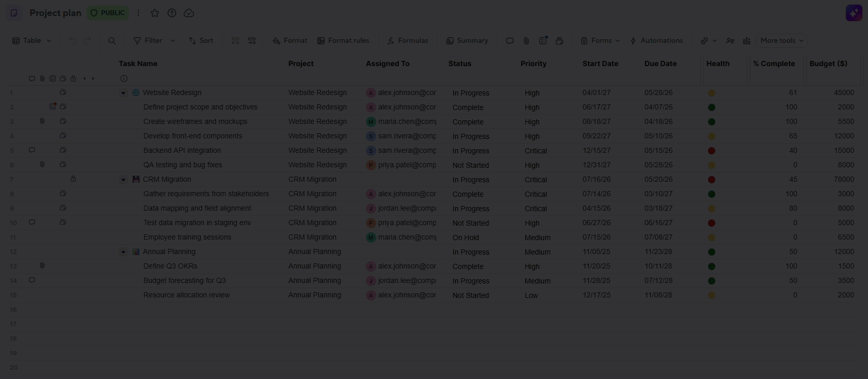The width and height of the screenshot is (868, 379).
Task: Open the comments icon in toolbar
Action: [510, 41]
